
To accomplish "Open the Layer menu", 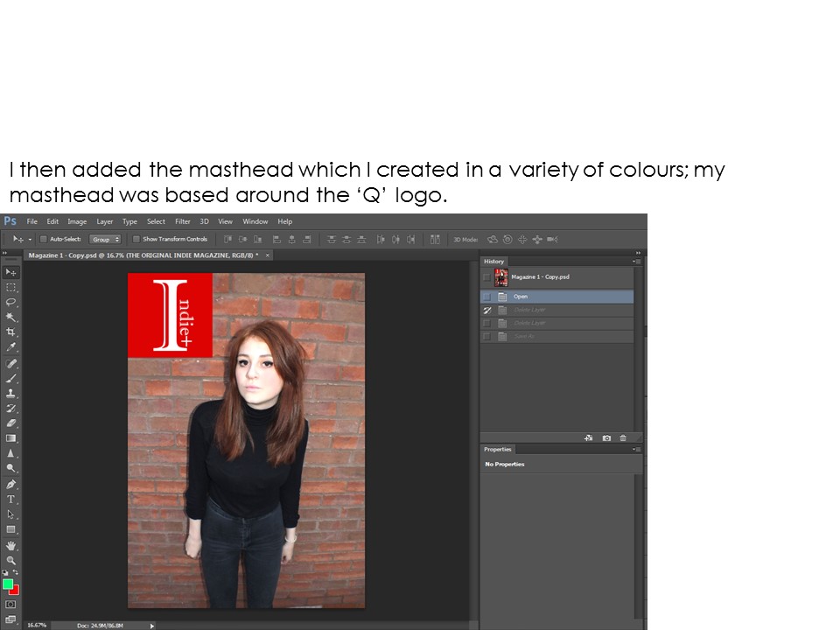I will tap(104, 221).
